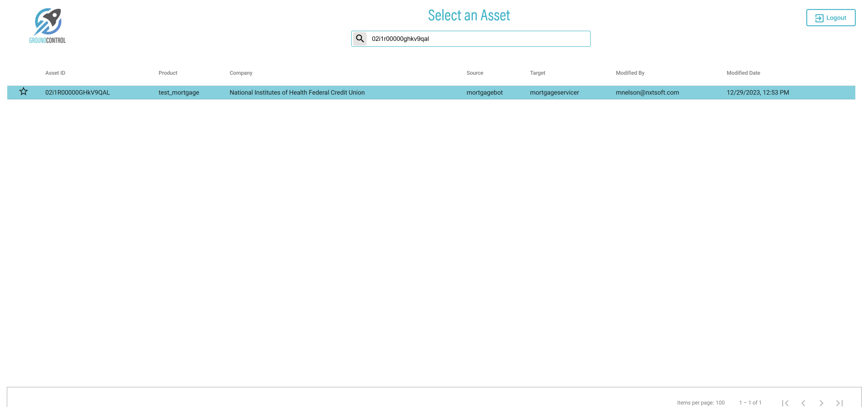Viewport: 868px width, 407px height.
Task: Click the search magnifier icon
Action: tap(359, 39)
